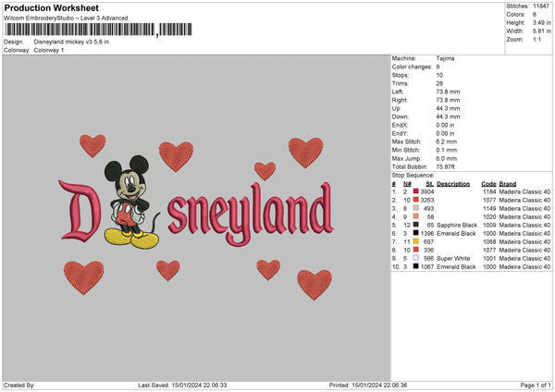Click the red swatch beside 336 stitches
555x392 pixels.
click(416, 250)
